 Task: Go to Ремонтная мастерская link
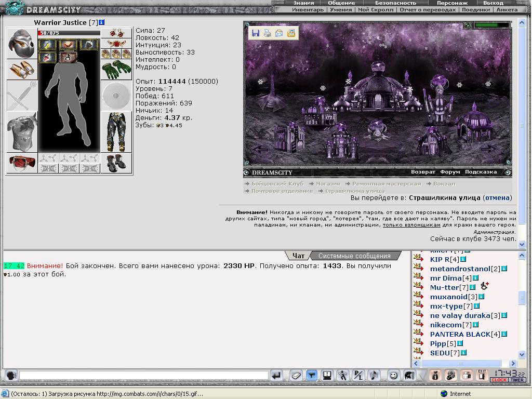(x=387, y=183)
